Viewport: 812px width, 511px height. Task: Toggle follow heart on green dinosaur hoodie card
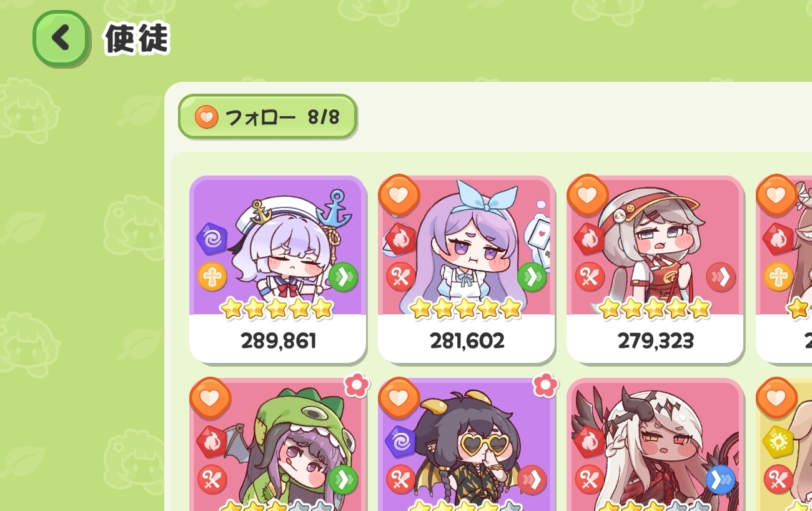210,398
